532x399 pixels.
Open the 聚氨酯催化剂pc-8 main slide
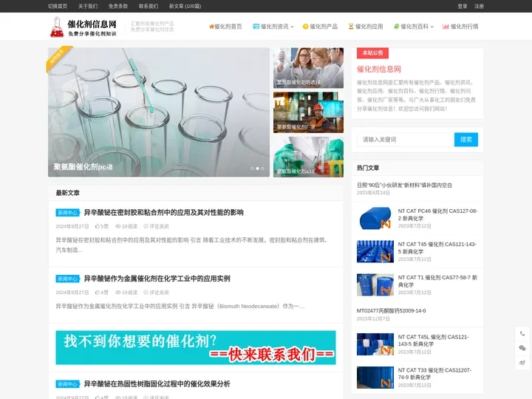coord(159,112)
